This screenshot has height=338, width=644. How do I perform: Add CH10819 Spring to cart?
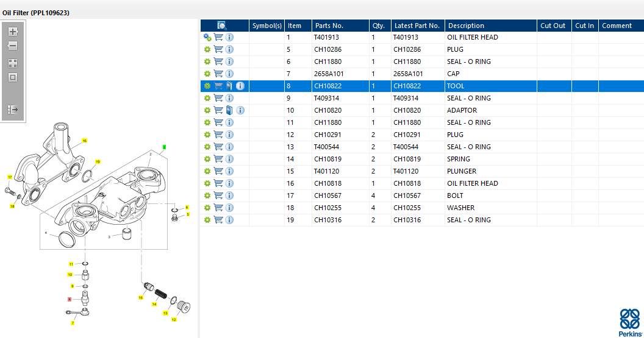tap(218, 159)
